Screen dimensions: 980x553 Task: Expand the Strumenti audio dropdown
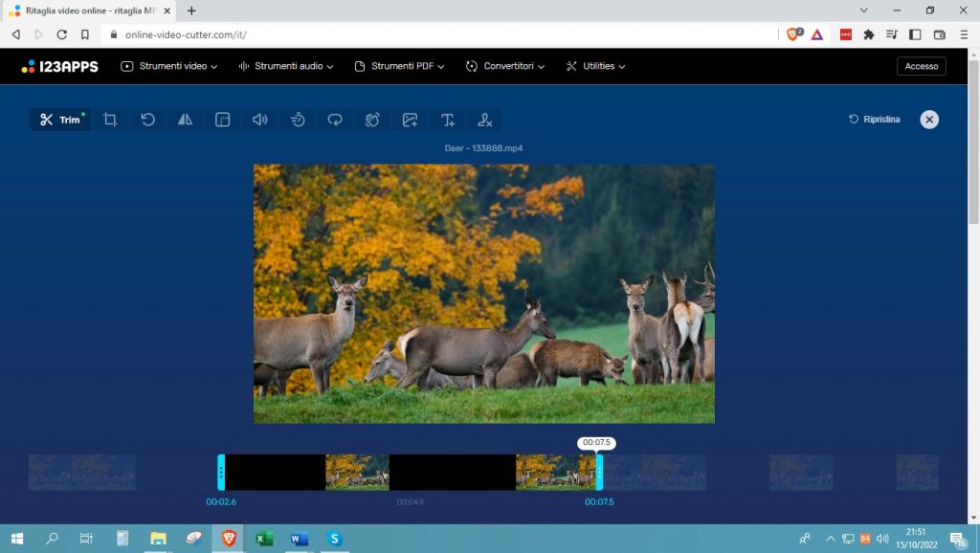[285, 66]
